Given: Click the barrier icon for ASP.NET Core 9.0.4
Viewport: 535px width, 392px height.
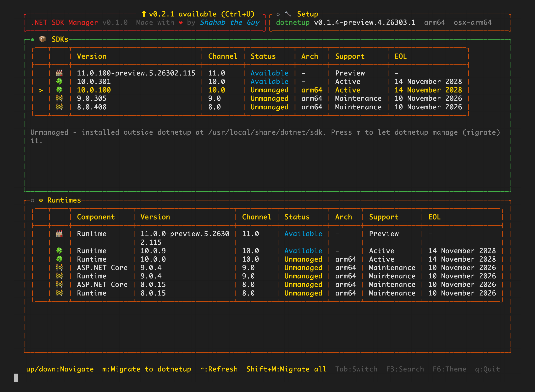Looking at the screenshot, I should tap(59, 268).
